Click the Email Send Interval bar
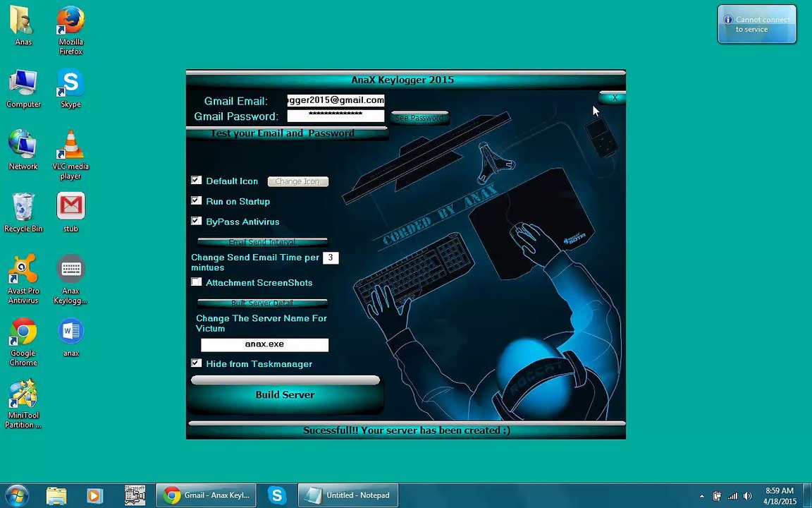This screenshot has height=508, width=812. pos(262,242)
